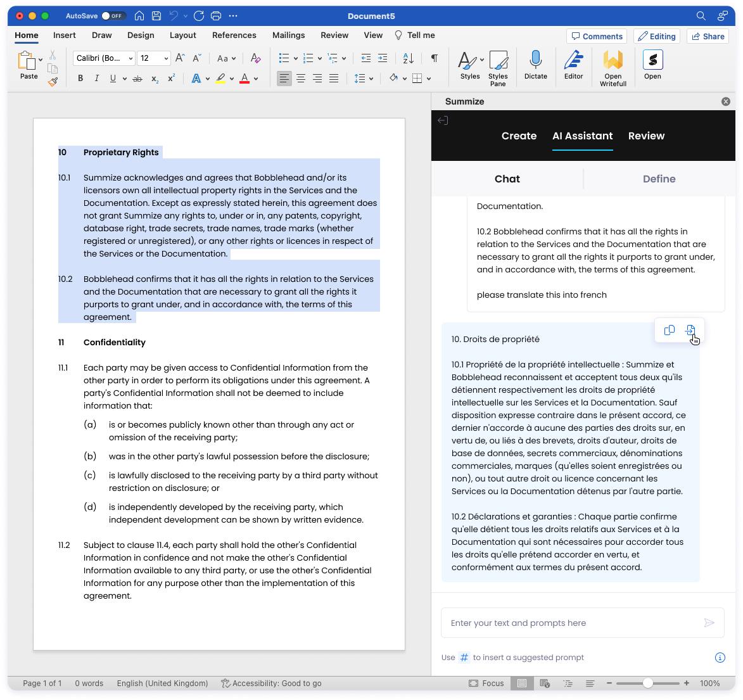Save the document with the save icon
This screenshot has width=743, height=700.
click(x=156, y=16)
